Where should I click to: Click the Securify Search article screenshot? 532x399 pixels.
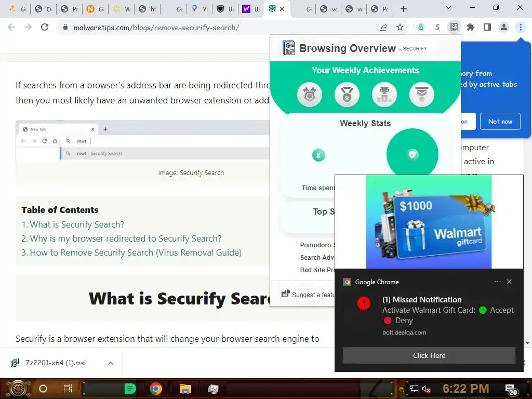[143, 141]
